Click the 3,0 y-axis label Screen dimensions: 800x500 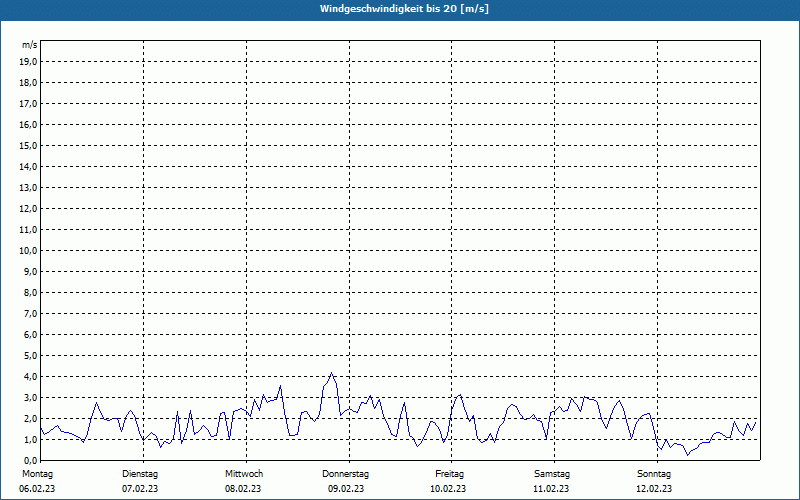pos(31,397)
